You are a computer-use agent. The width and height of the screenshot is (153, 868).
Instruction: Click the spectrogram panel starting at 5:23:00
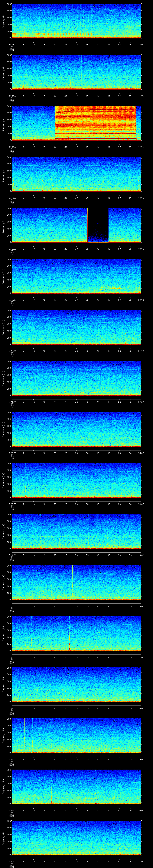coord(77,480)
